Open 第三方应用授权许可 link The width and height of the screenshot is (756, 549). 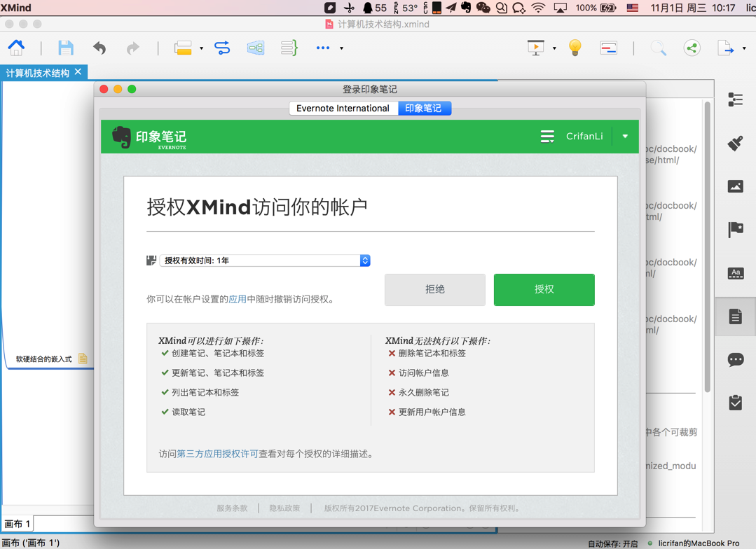[x=217, y=454]
